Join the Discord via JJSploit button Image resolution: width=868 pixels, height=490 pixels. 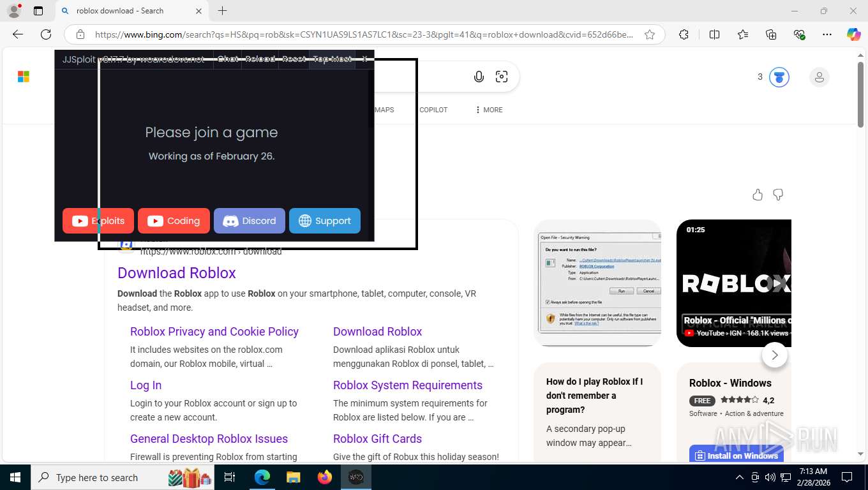click(250, 221)
